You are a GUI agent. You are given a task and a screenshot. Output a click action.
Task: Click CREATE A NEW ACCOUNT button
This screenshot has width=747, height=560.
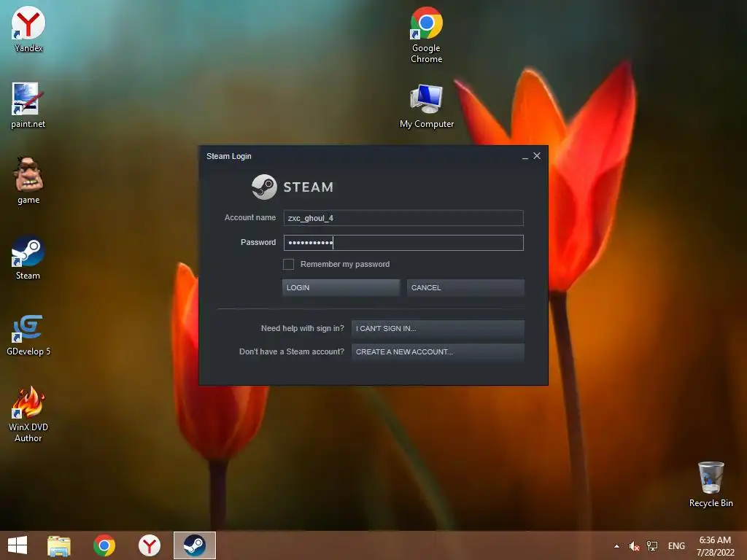[438, 352]
